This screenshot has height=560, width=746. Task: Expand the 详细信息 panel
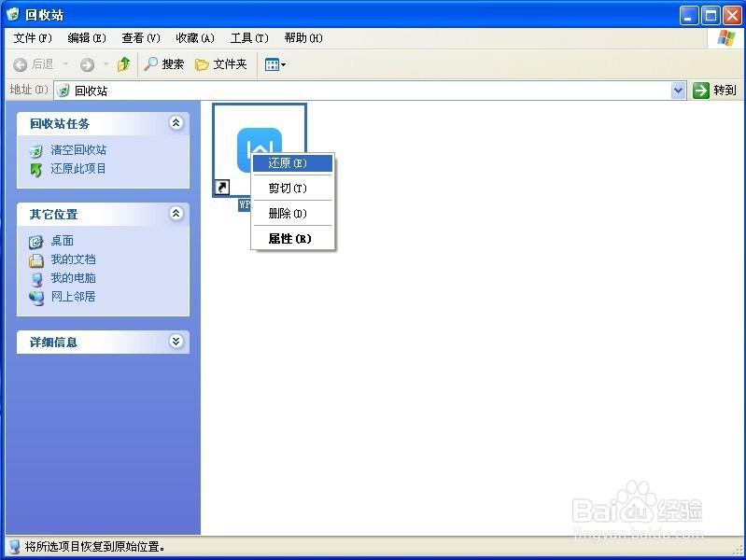tap(176, 342)
